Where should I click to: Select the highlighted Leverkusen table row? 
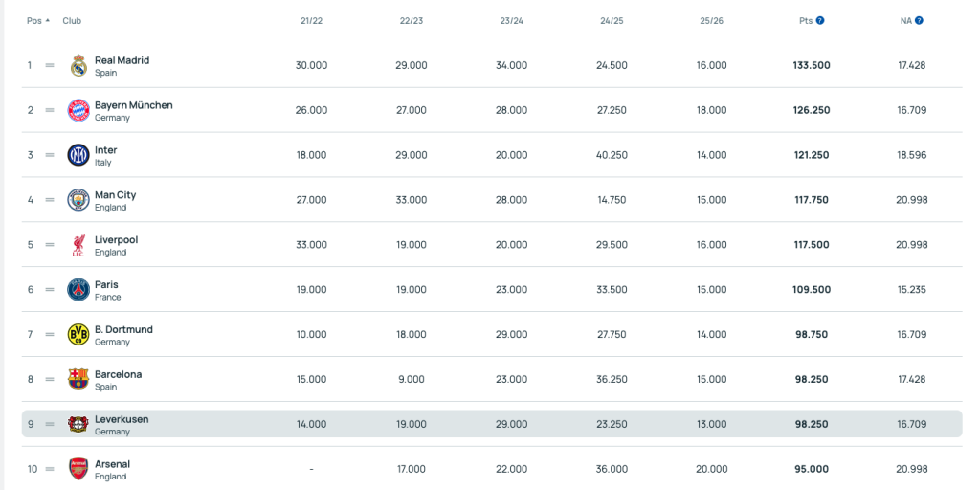pyautogui.click(x=492, y=424)
